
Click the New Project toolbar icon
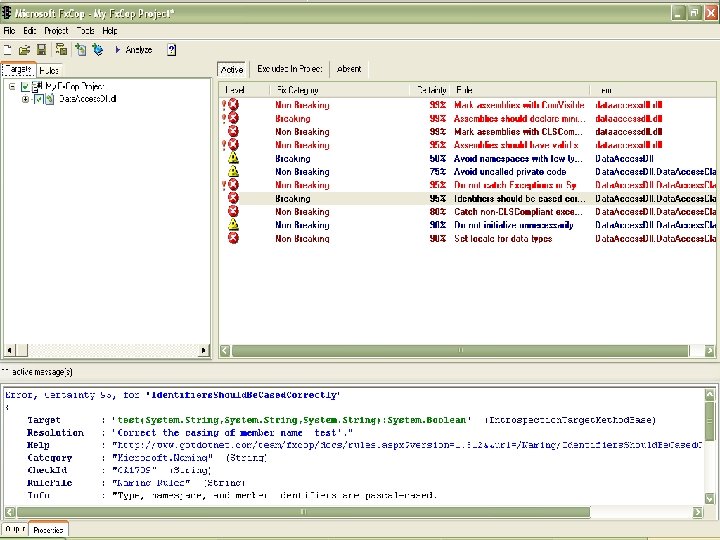[x=8, y=49]
